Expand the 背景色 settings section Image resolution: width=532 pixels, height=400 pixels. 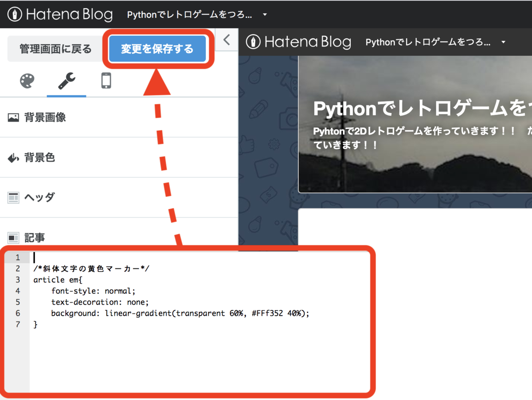click(x=39, y=157)
